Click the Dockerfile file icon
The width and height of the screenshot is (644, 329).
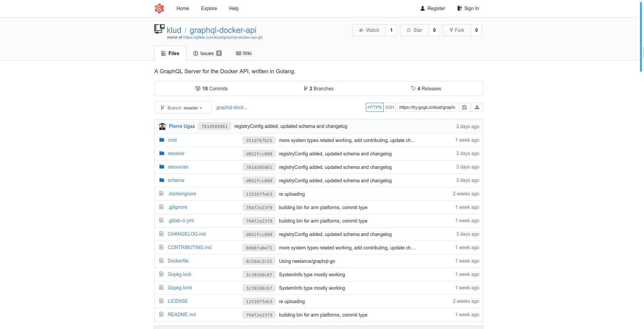[x=161, y=261]
